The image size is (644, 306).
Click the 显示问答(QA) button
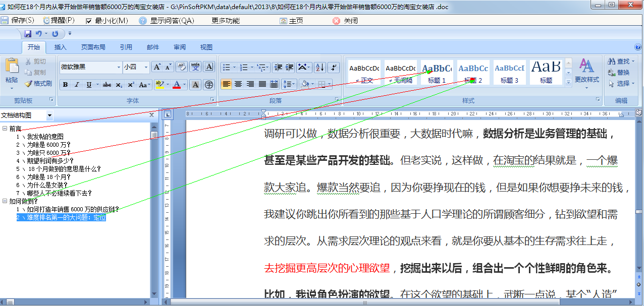[167, 21]
